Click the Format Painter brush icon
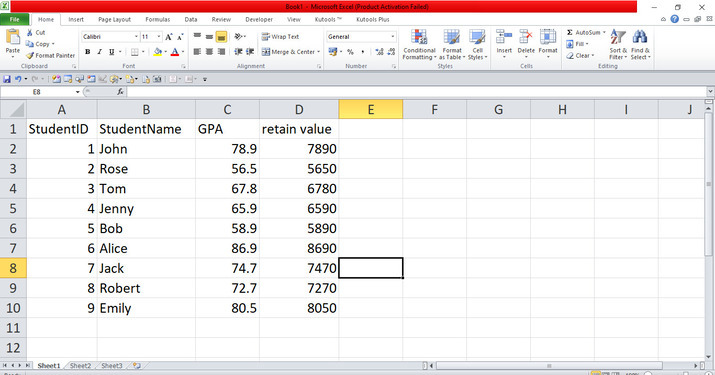Image resolution: width=715 pixels, height=375 pixels. 30,55
